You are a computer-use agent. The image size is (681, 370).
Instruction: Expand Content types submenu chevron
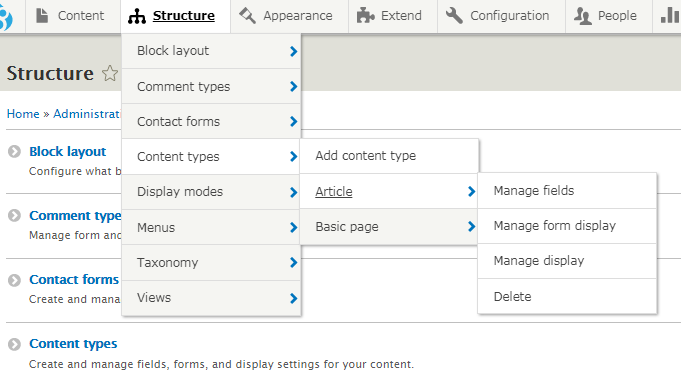coord(294,156)
